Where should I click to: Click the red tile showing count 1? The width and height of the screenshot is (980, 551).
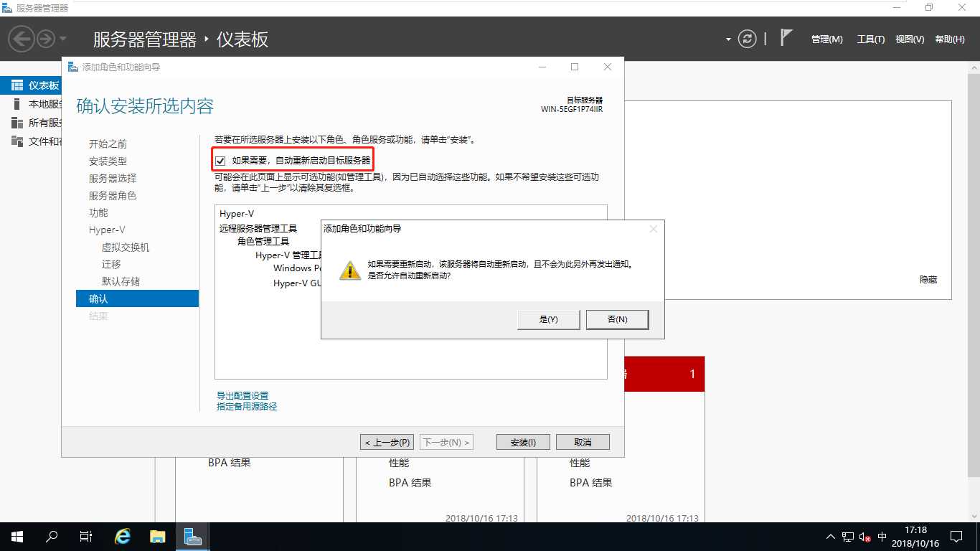tap(664, 374)
